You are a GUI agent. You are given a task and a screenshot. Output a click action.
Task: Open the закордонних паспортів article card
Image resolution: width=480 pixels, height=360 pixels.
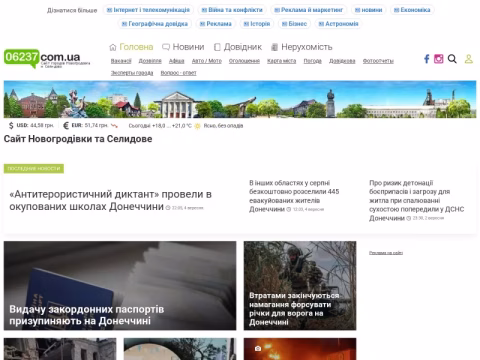point(120,286)
